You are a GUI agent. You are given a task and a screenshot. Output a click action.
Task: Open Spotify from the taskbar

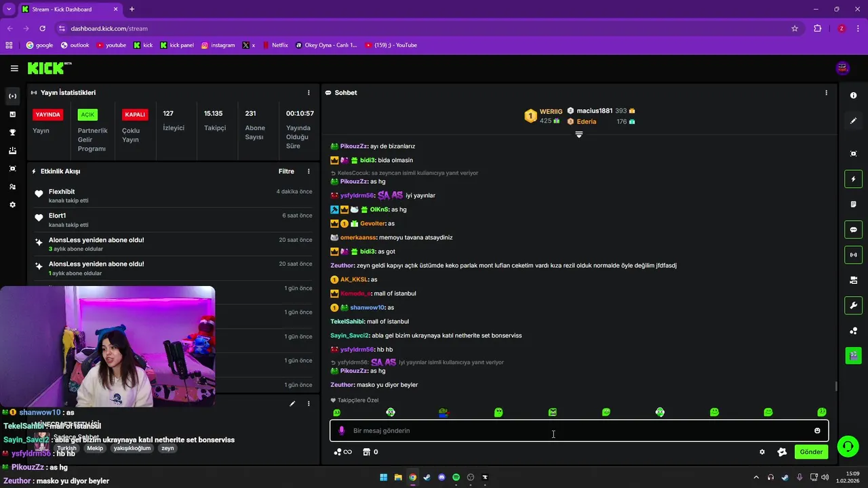[x=456, y=477]
